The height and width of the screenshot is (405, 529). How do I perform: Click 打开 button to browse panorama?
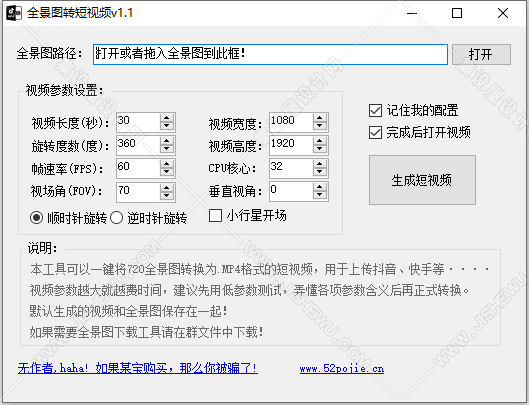point(481,54)
